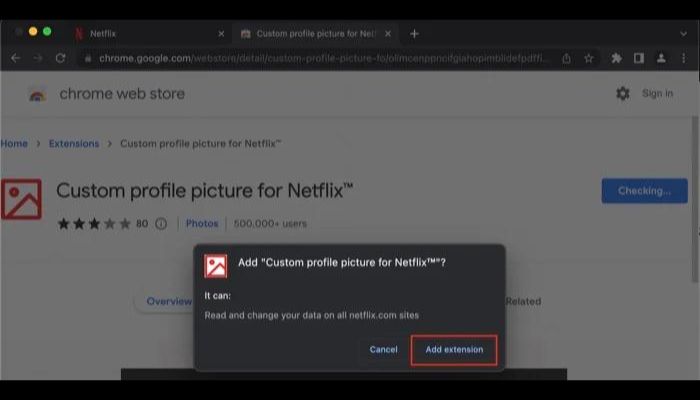
Task: Open web store settings gear
Action: click(623, 93)
